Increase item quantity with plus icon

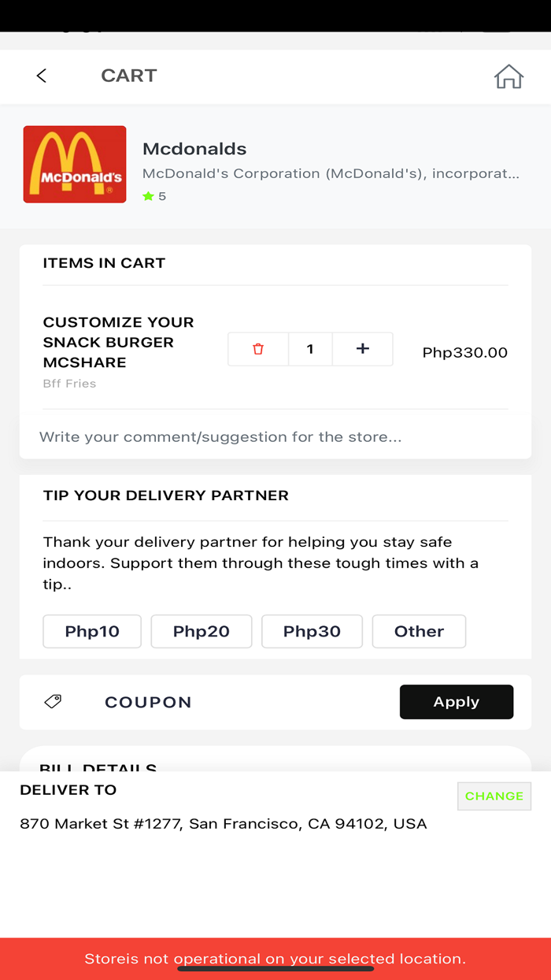362,349
